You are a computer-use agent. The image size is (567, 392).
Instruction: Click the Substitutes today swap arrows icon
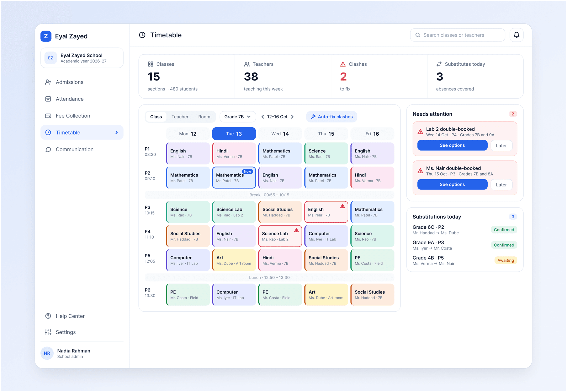tap(439, 64)
